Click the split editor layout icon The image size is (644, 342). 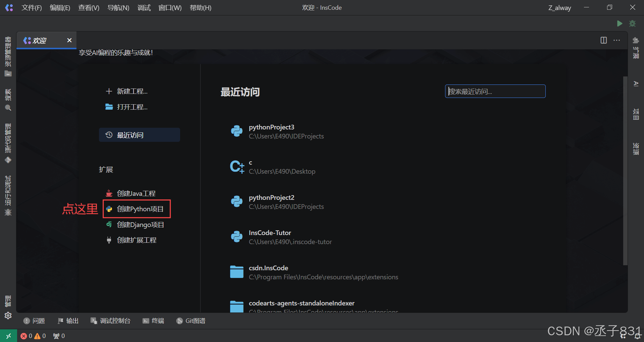tap(603, 40)
